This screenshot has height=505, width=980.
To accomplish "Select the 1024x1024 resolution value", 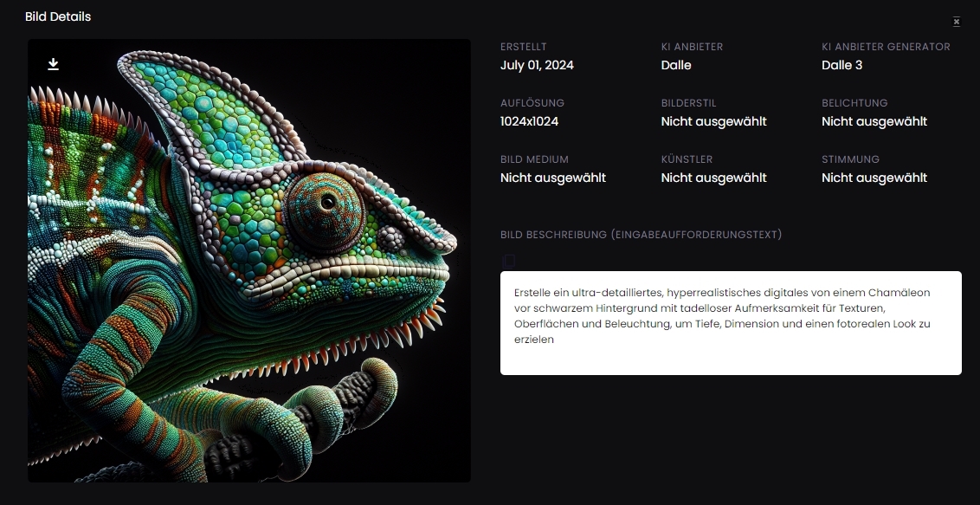I will click(529, 121).
